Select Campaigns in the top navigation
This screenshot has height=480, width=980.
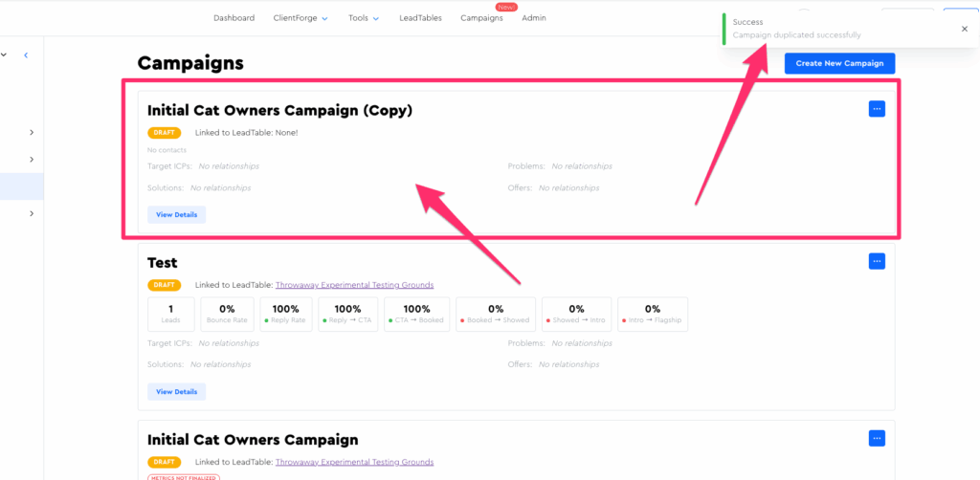tap(481, 18)
